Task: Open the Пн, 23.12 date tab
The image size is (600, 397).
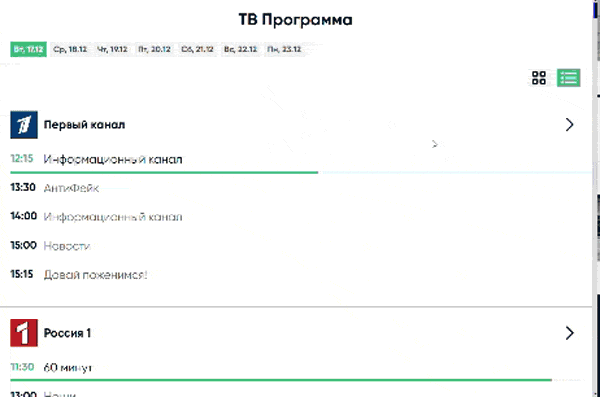Action: [x=284, y=49]
